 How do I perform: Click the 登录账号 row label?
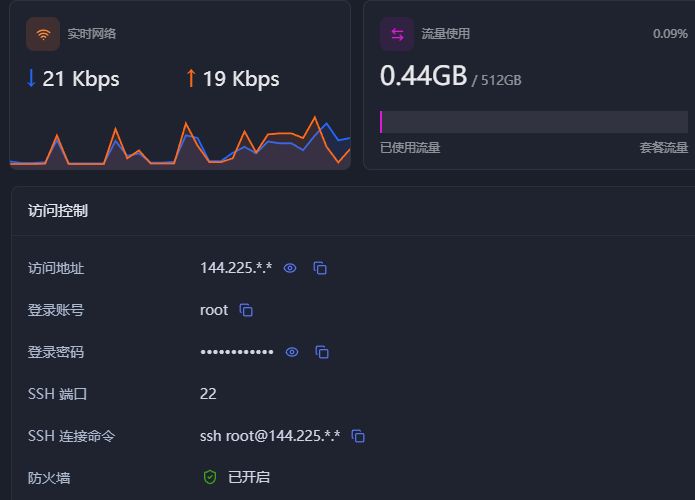[56, 310]
